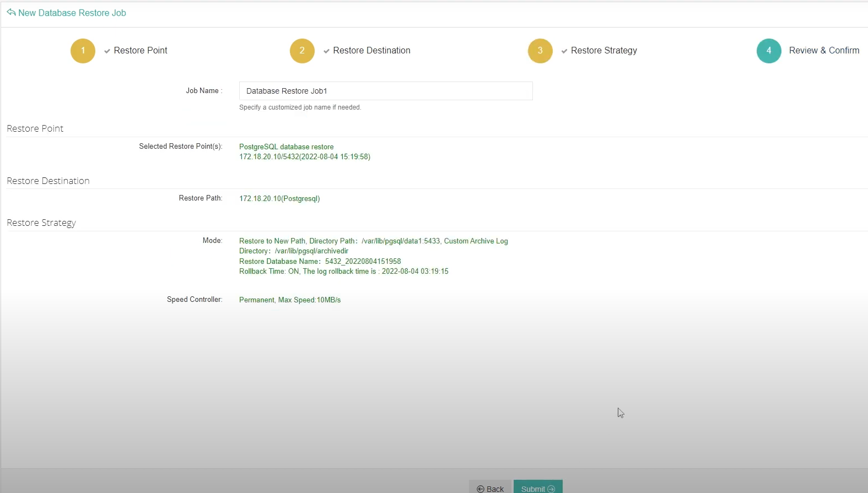
Task: Click the 'Restore Destination' section heading
Action: pos(48,181)
